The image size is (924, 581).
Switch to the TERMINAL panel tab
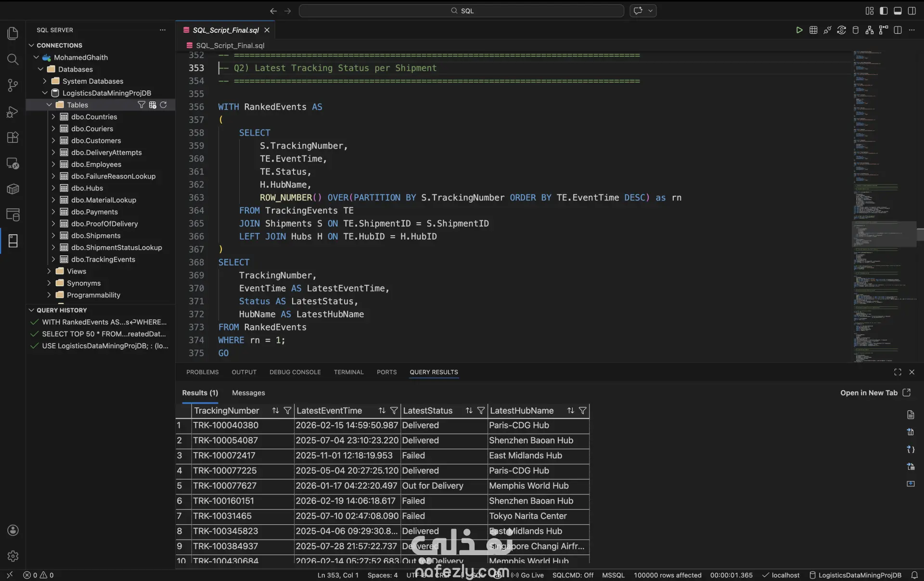348,372
